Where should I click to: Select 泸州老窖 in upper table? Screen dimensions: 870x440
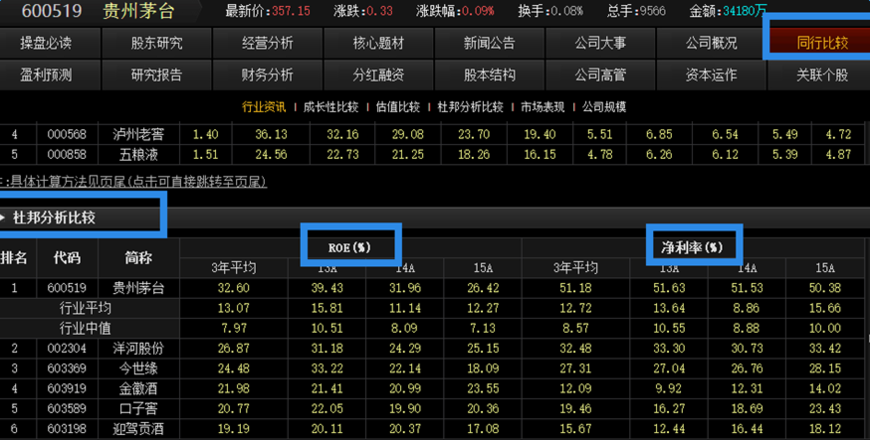pyautogui.click(x=138, y=134)
